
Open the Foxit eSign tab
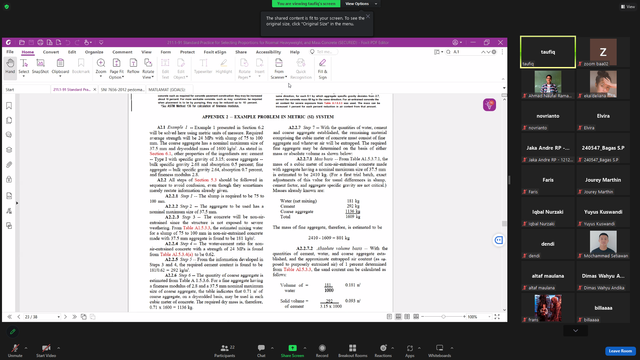point(215,52)
